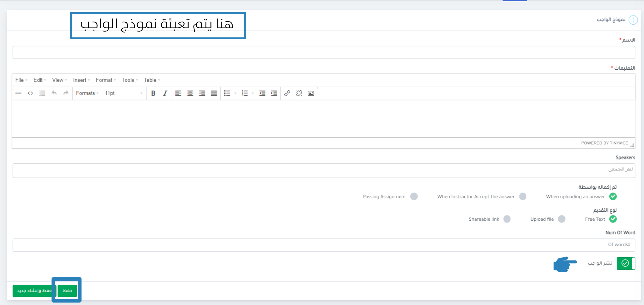Open the Table menu
The image size is (644, 305).
click(x=152, y=80)
